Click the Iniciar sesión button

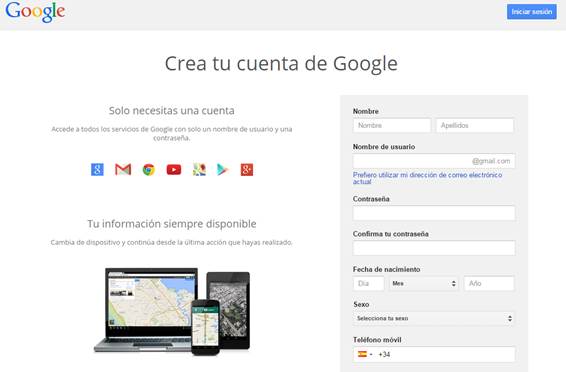[x=532, y=12]
